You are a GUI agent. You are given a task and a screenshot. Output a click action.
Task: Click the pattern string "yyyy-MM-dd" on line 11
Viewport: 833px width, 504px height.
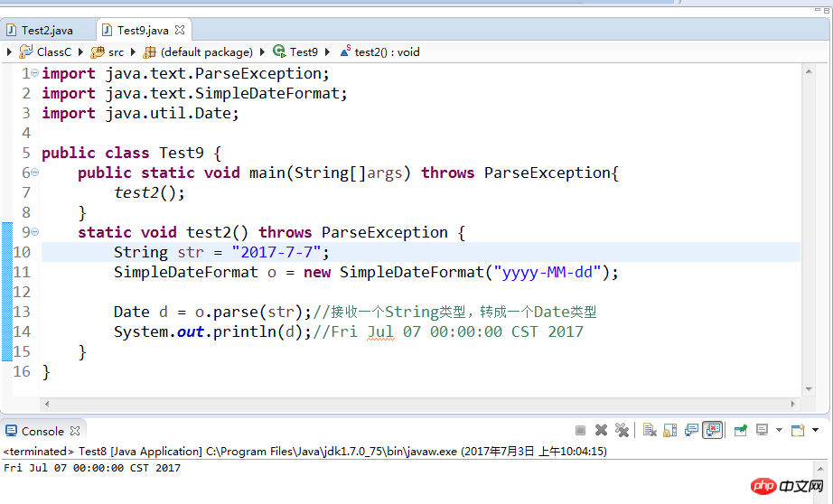548,272
